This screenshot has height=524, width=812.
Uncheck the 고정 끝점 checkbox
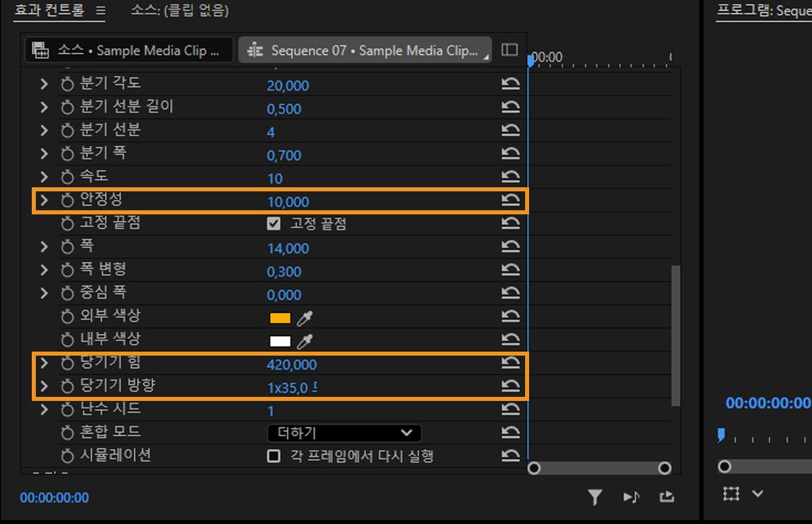tap(273, 224)
